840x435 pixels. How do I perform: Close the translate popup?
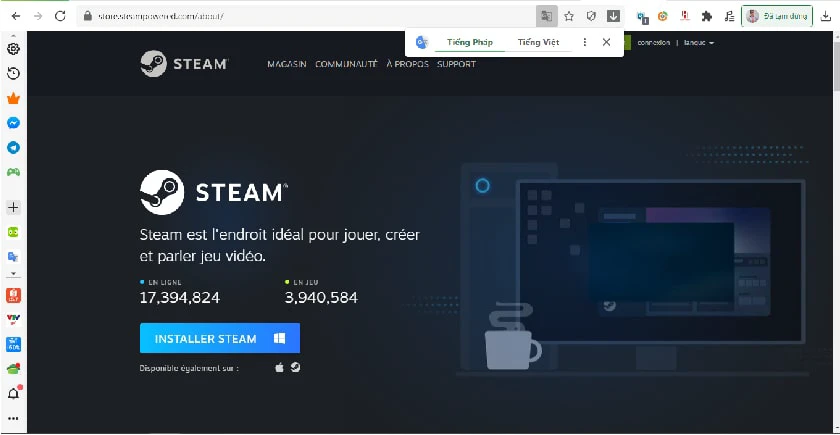click(x=606, y=42)
